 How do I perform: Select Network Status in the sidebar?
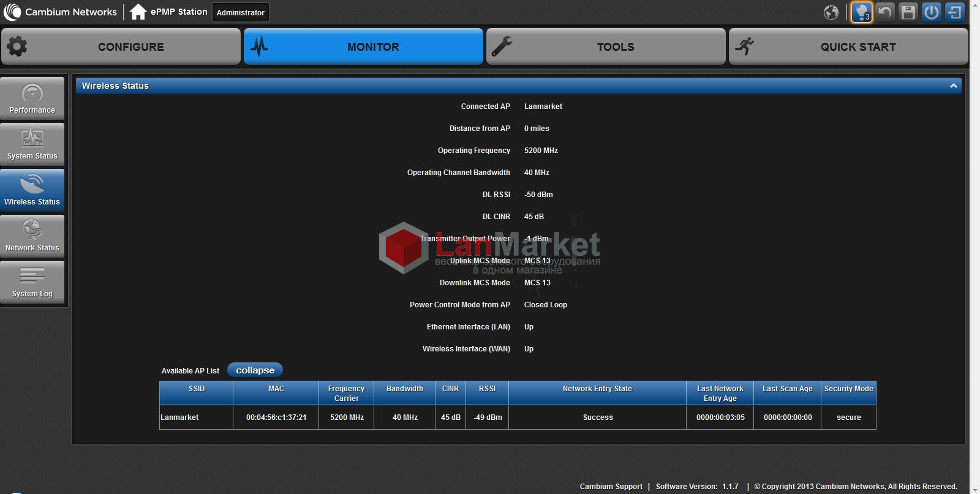[x=32, y=236]
